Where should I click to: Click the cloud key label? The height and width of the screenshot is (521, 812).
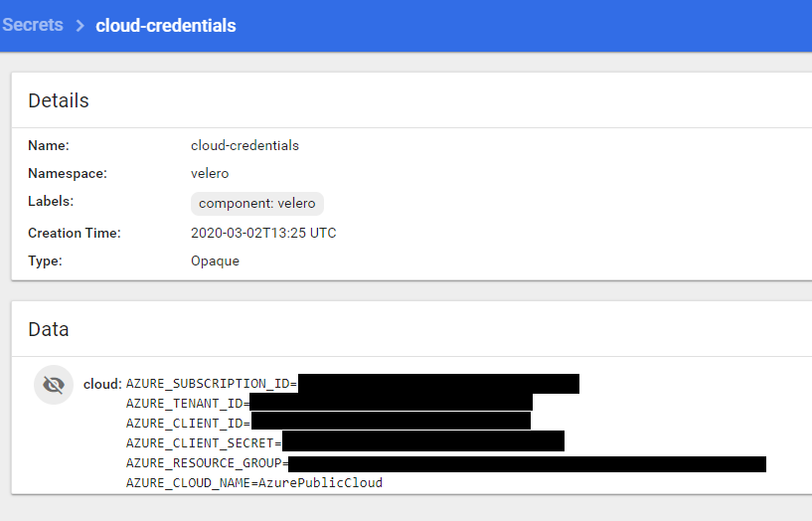click(x=102, y=384)
